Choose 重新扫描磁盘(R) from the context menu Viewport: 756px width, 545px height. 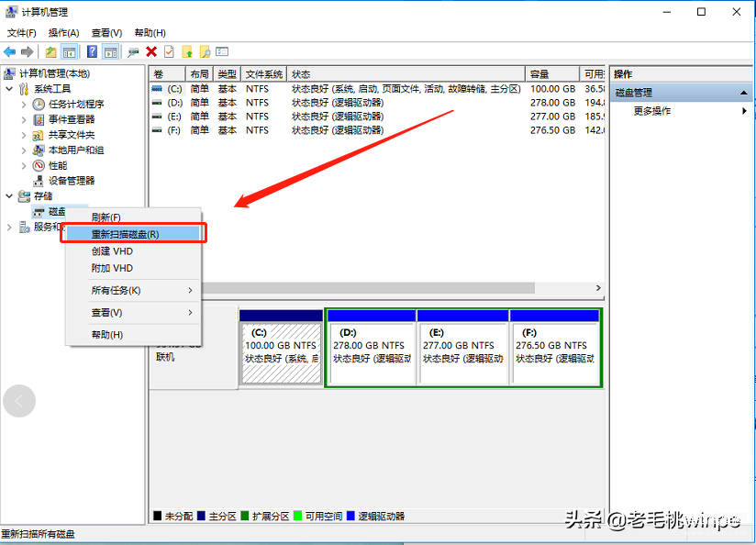[134, 234]
